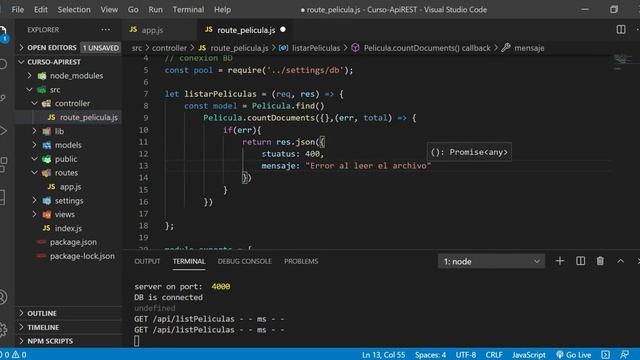The height and width of the screenshot is (360, 640).
Task: Click the src breadcrumb segment
Action: pos(137,48)
